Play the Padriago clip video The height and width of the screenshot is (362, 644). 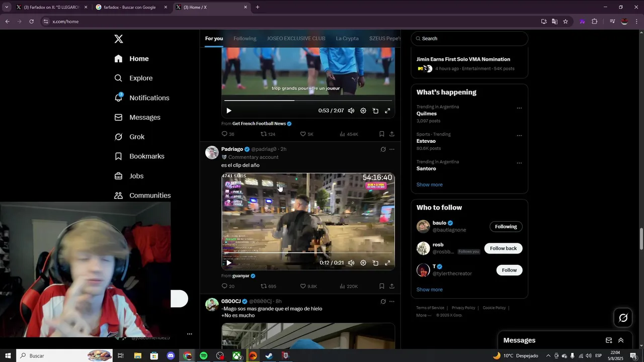[229, 263]
